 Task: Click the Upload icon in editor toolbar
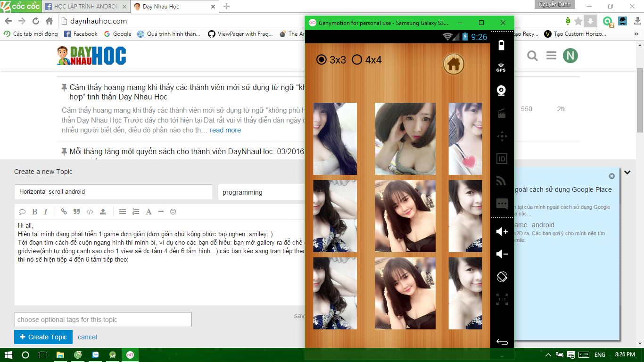(x=103, y=212)
